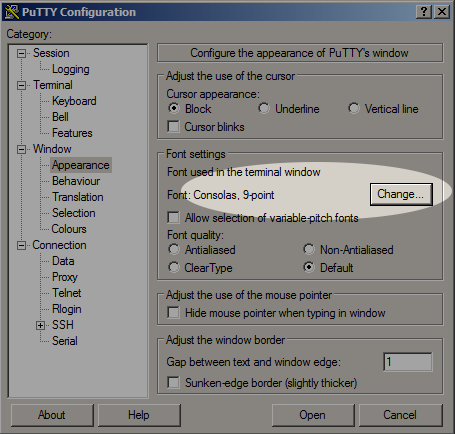Open the Serial category

(x=65, y=341)
